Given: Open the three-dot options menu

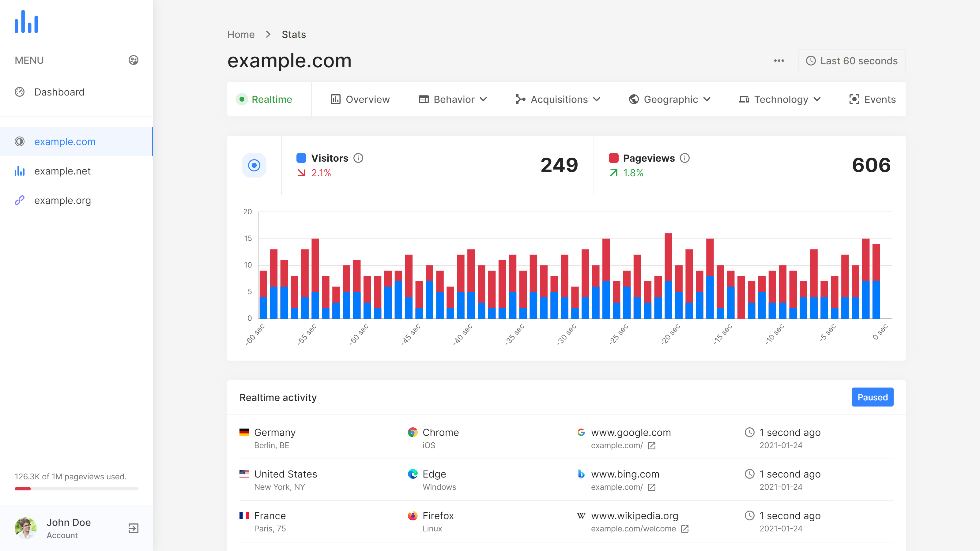Looking at the screenshot, I should coord(779,61).
